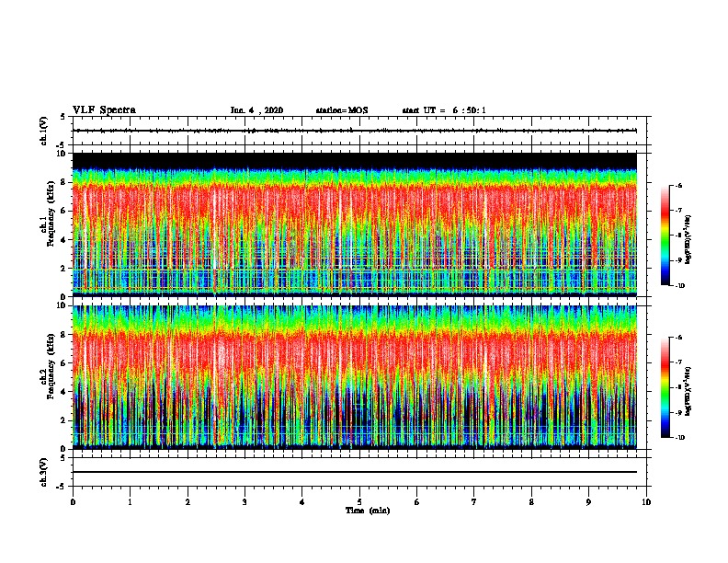Click "5" on ch.3(V) voltage axis
728x563 pixels.
(x=64, y=458)
